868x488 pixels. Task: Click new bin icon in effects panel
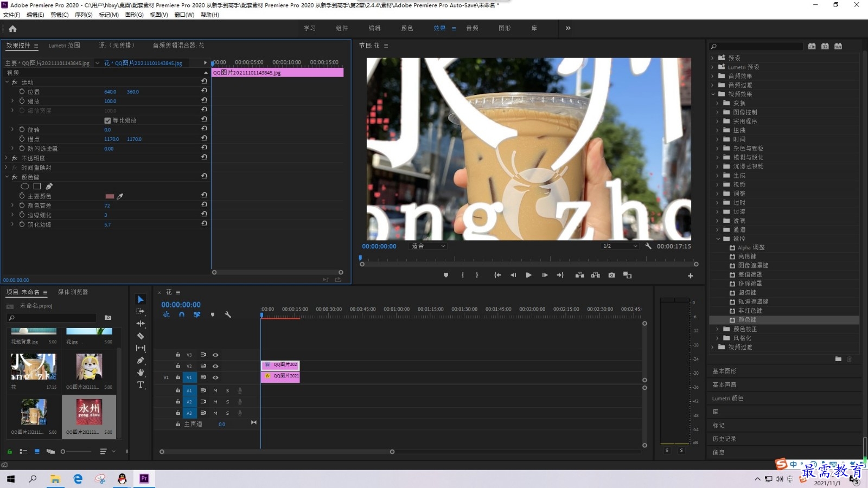(x=838, y=359)
